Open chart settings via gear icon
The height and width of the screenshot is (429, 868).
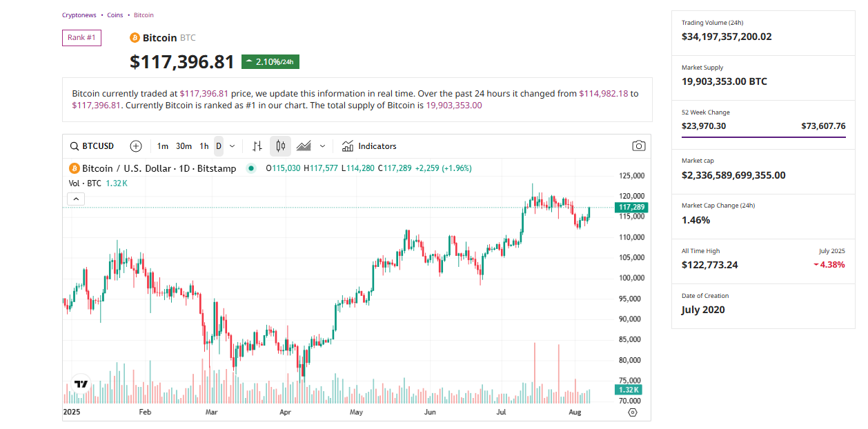633,412
